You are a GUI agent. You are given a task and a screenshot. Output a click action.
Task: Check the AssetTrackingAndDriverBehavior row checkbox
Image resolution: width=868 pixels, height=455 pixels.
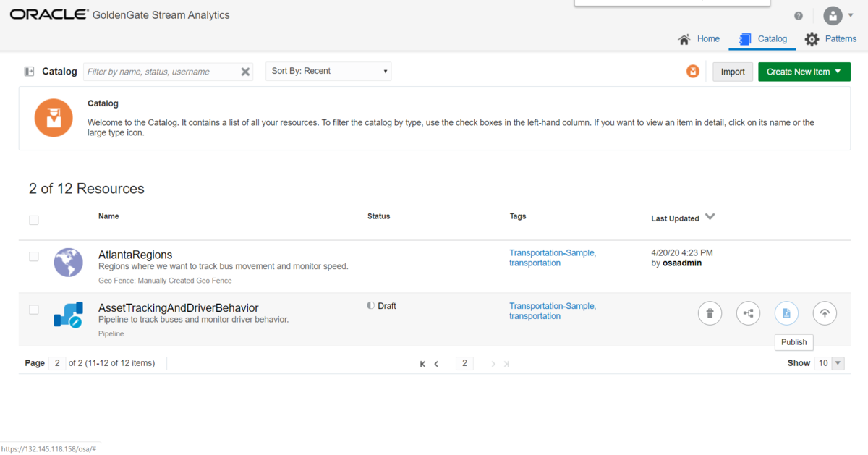click(34, 310)
